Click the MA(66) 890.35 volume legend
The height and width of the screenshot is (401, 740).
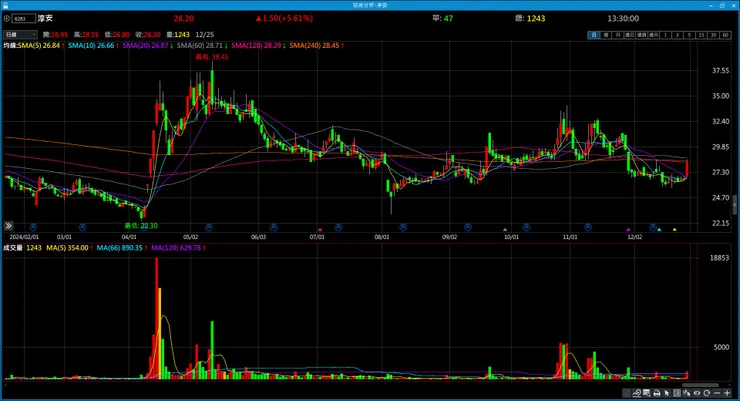[x=119, y=248]
